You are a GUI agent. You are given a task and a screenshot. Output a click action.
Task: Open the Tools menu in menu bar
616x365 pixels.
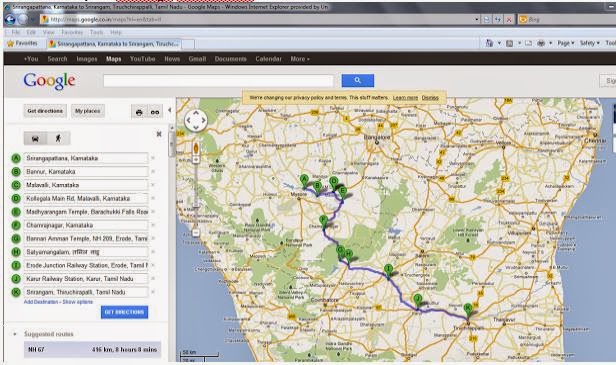(x=97, y=32)
